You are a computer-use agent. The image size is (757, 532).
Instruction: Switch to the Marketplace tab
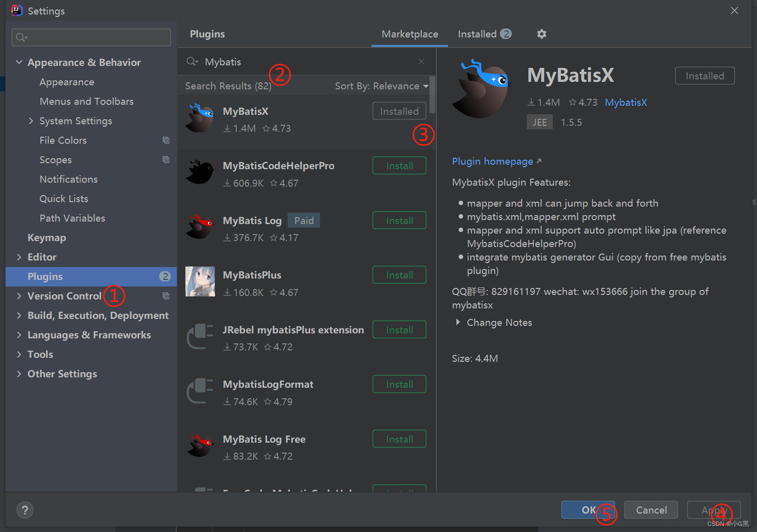(x=410, y=34)
